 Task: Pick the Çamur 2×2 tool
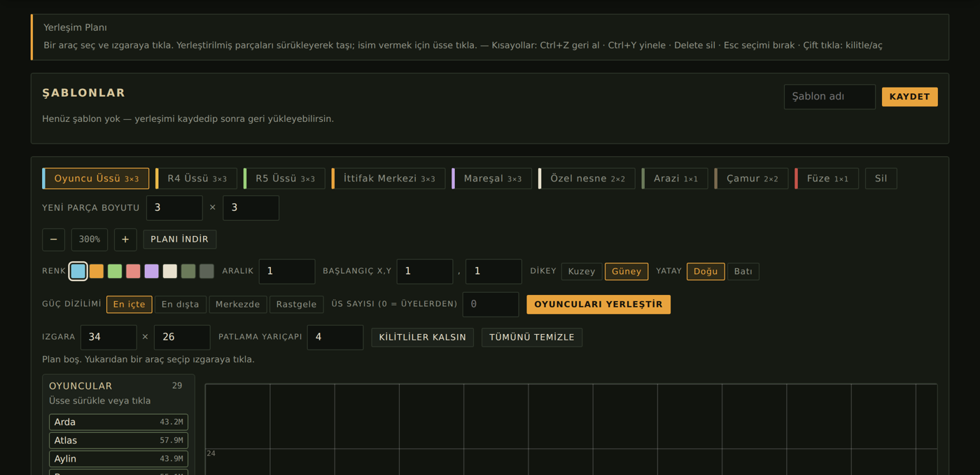(x=751, y=179)
